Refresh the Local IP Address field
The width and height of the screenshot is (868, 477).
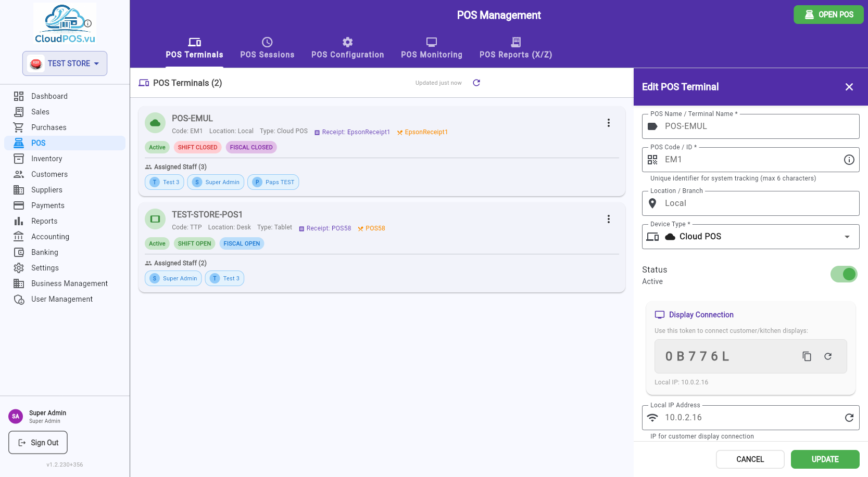click(x=849, y=418)
